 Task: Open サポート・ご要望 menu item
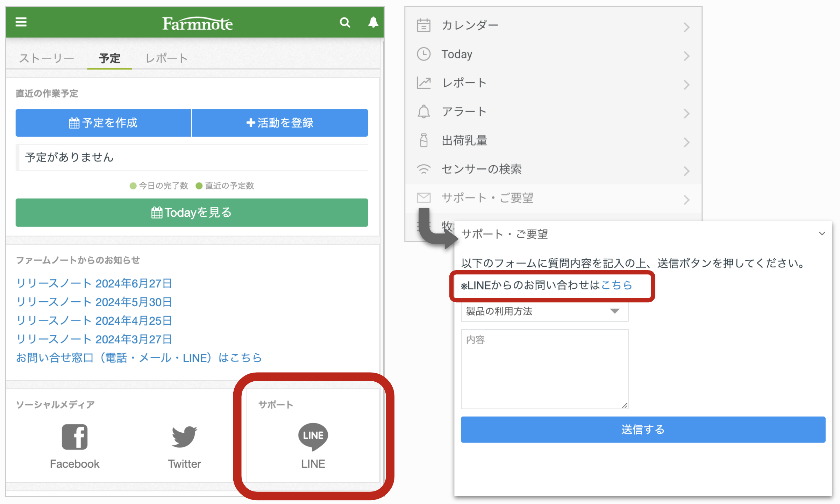coord(553,198)
